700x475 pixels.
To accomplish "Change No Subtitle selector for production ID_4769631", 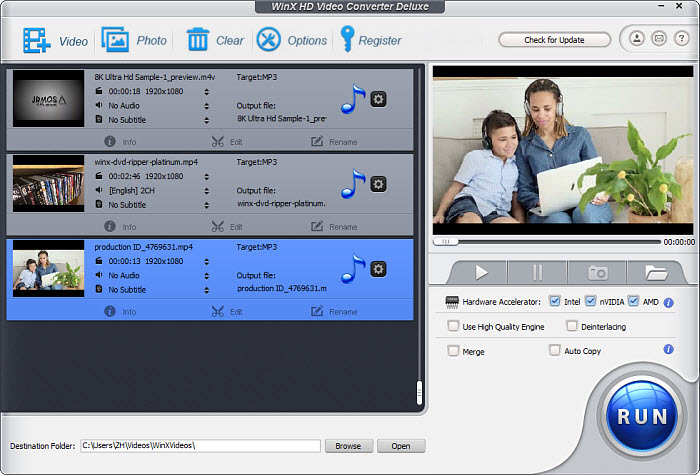I will (206, 290).
